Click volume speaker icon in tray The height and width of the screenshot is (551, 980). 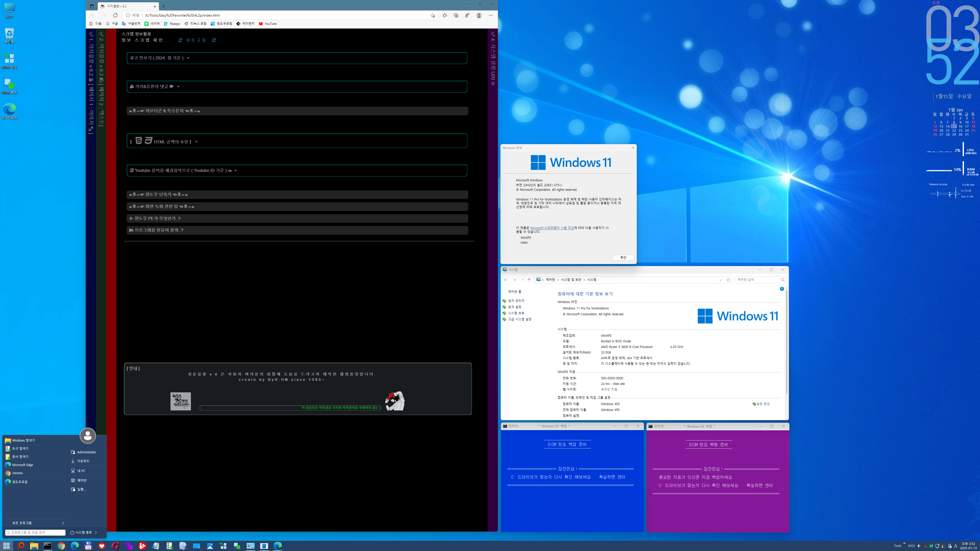pos(919,546)
